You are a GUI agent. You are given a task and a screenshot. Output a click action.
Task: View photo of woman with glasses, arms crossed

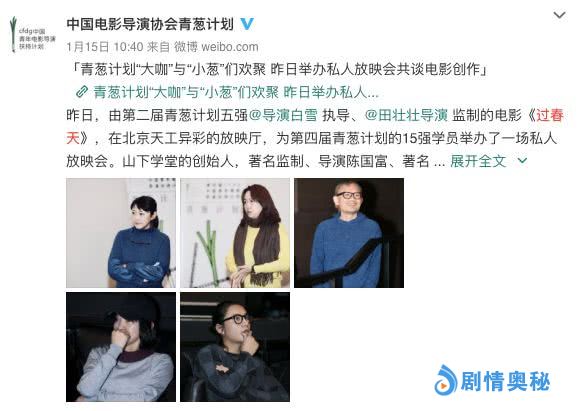[235, 347]
